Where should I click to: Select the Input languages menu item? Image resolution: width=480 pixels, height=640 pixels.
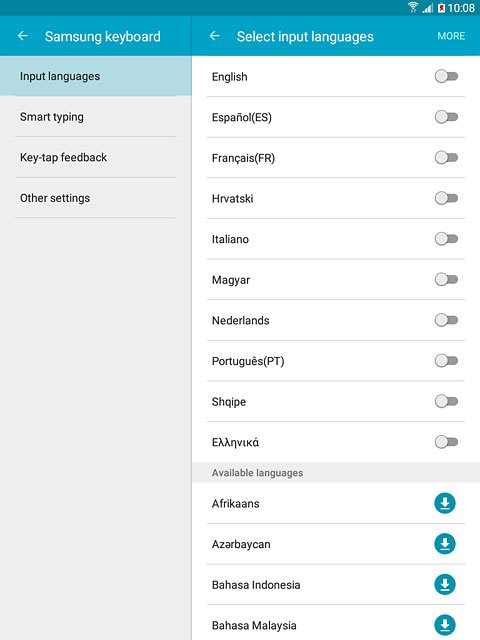[96, 76]
